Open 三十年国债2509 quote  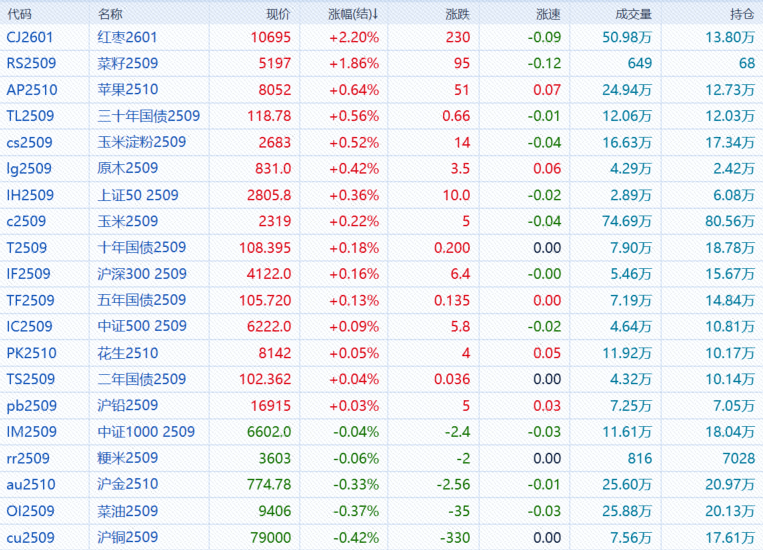pyautogui.click(x=141, y=116)
